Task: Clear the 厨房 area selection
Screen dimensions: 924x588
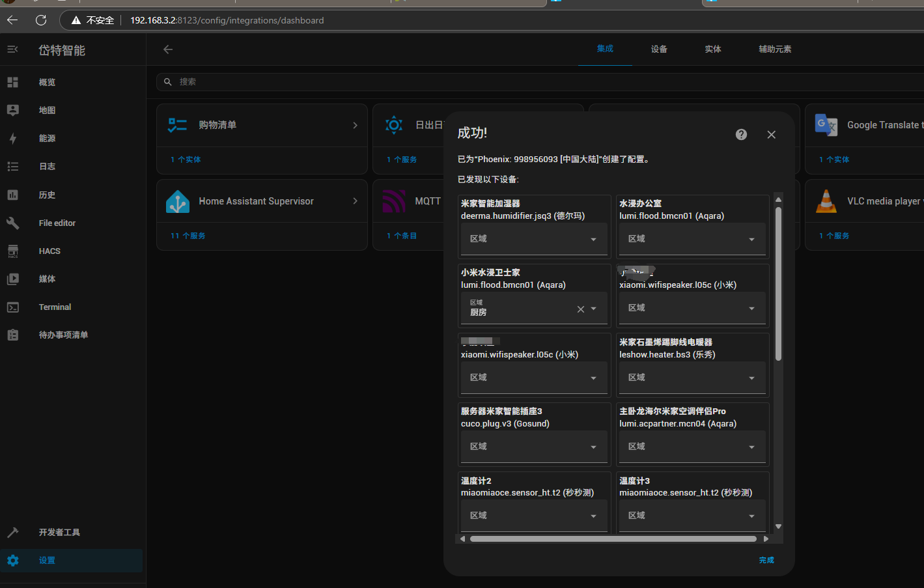Action: pos(580,309)
